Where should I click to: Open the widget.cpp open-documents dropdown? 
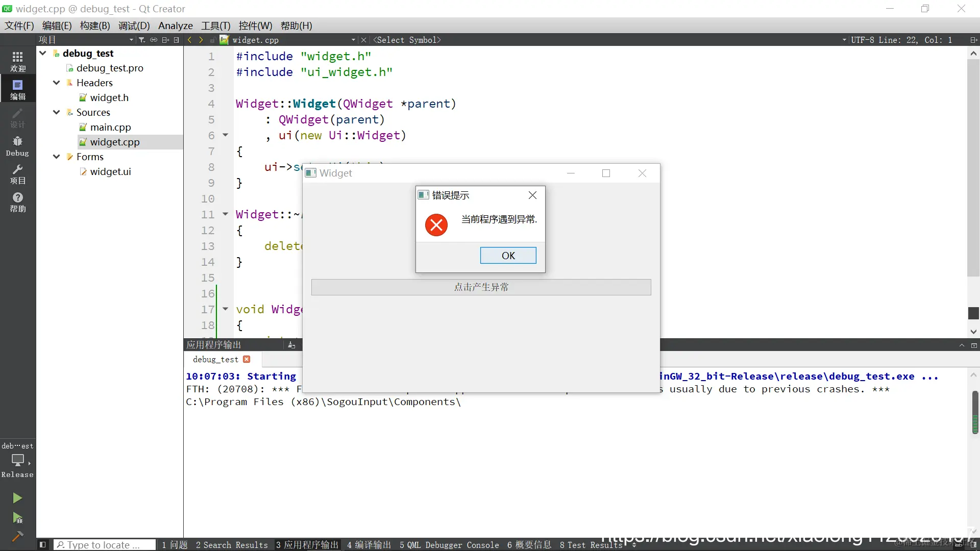[x=353, y=40]
